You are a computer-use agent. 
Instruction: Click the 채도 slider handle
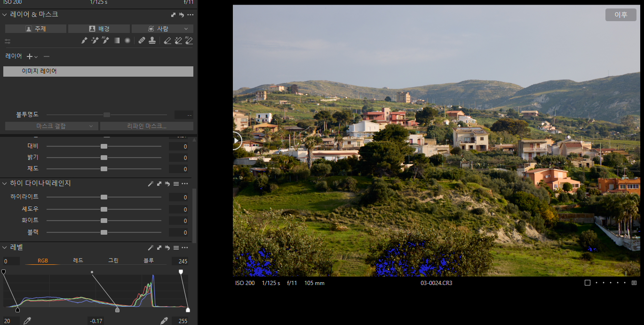pos(104,169)
